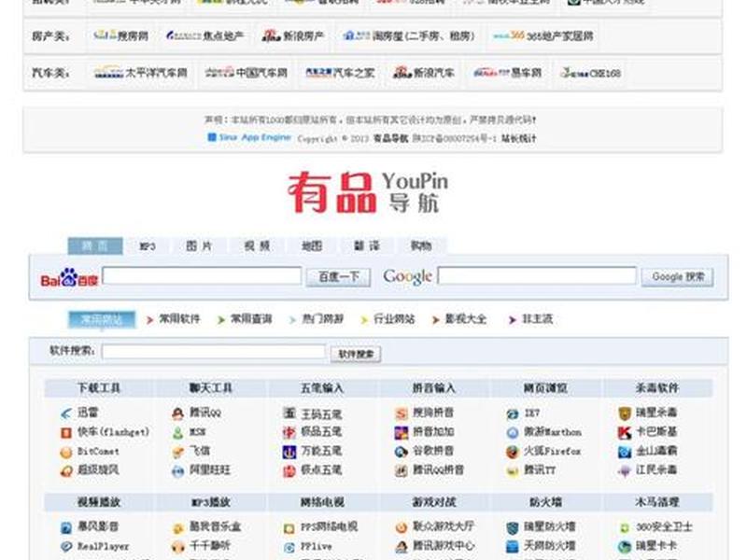747x560 pixels.
Task: Click the 腾讯QQ penguin icon
Action: pos(177,413)
